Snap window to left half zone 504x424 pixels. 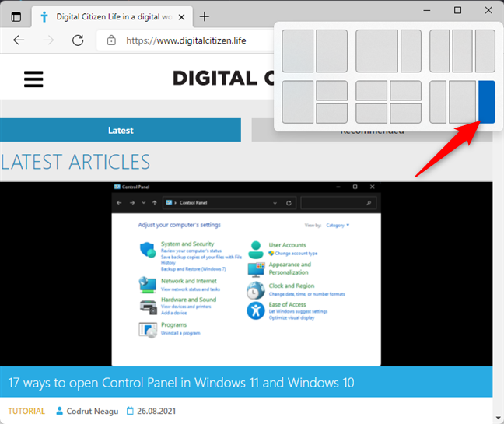pyautogui.click(x=298, y=51)
